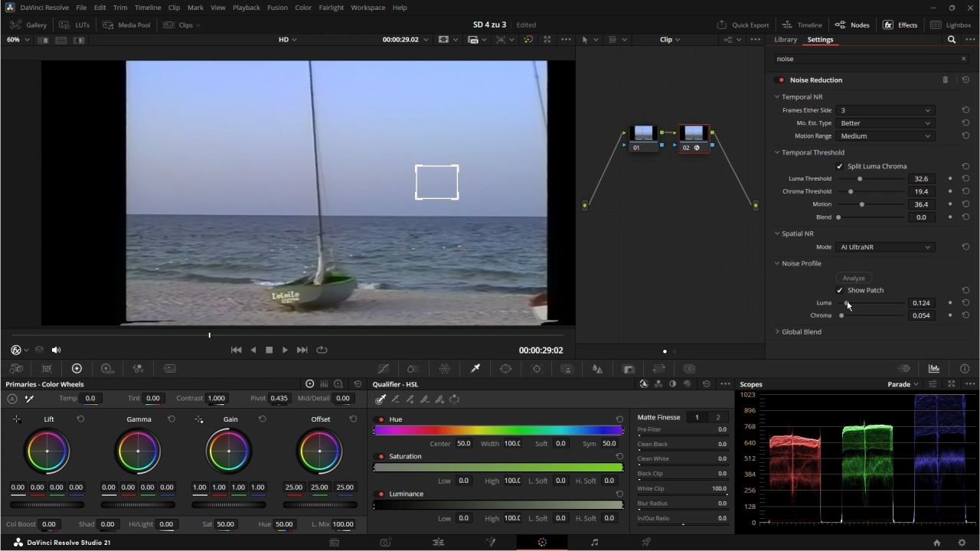Delete the Noise Reduction effect trash icon
The height and width of the screenshot is (551, 980).
click(x=945, y=80)
